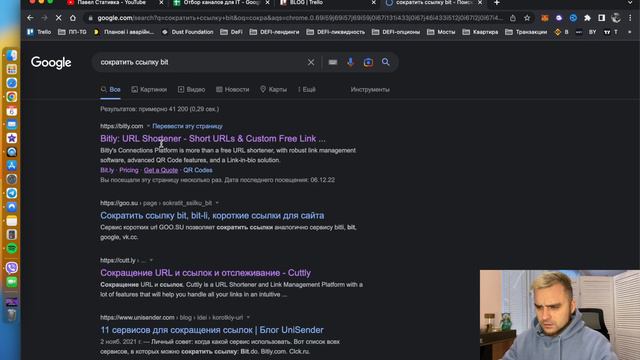Open Calendar from the Dock
Image resolution: width=640 pixels, height=360 pixels.
12,111
